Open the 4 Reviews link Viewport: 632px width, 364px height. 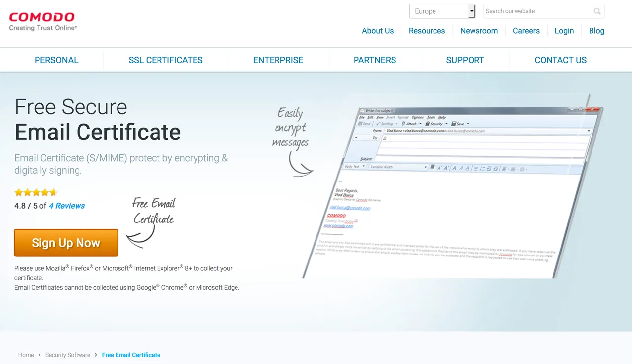pos(67,206)
